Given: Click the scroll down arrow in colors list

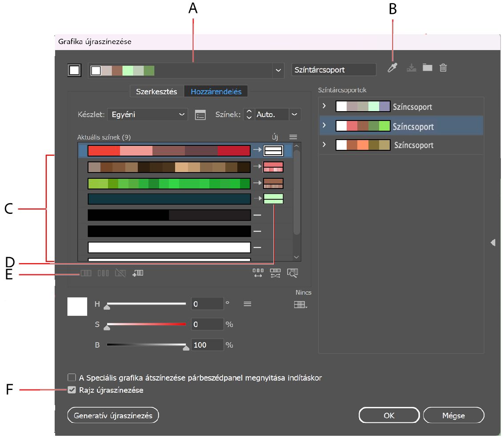Looking at the screenshot, I should [x=297, y=257].
